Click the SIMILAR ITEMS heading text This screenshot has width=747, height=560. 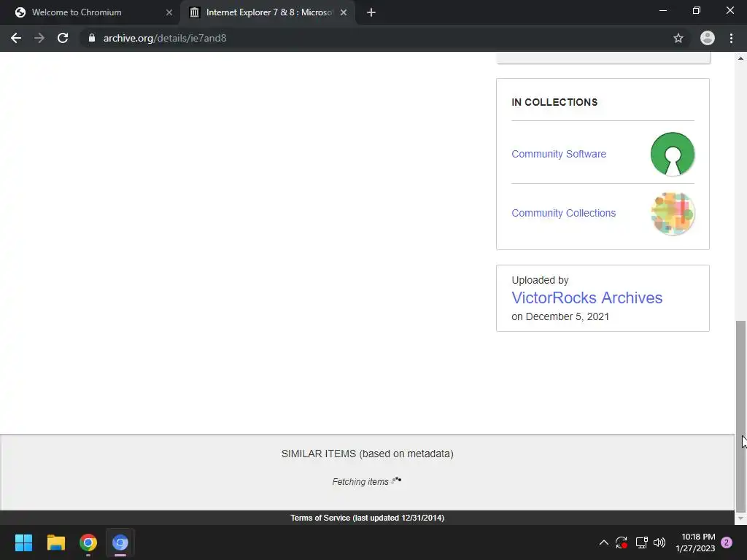[x=368, y=454]
